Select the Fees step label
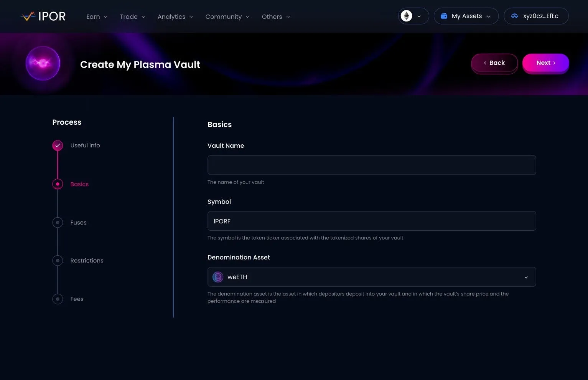The width and height of the screenshot is (588, 380). 77,299
